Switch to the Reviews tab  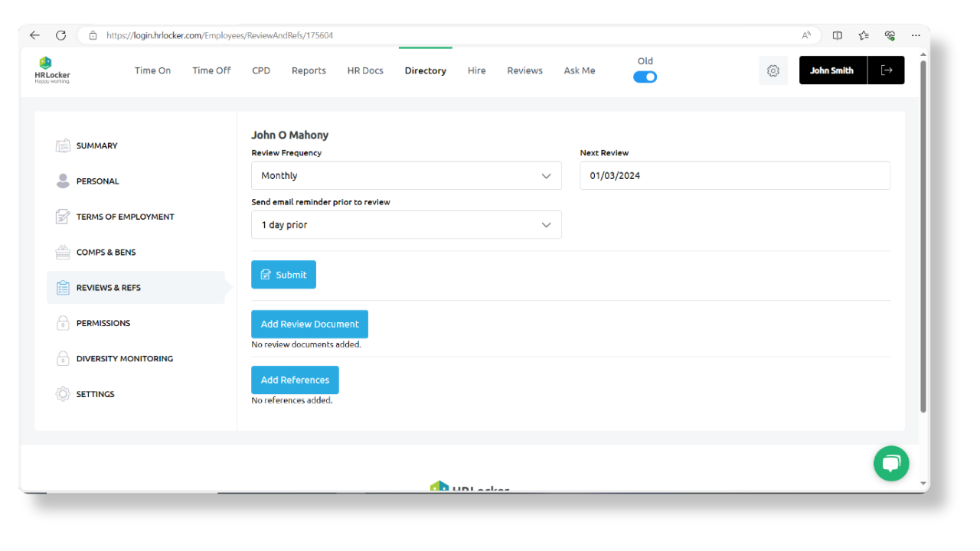click(524, 70)
